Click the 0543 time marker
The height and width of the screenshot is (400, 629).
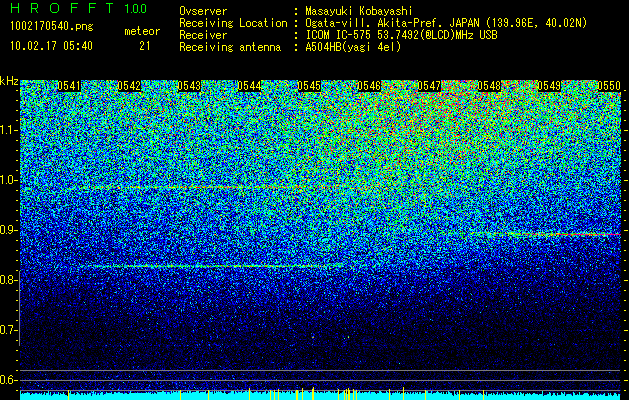pyautogui.click(x=189, y=86)
